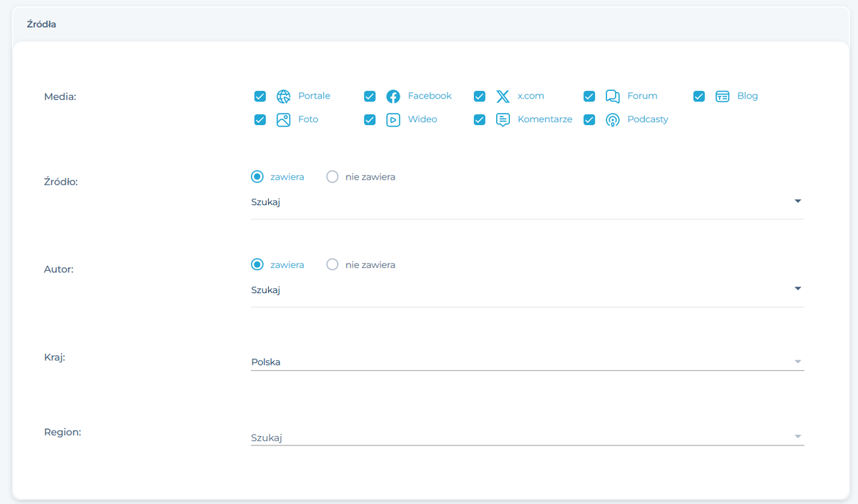
Task: Uncheck the Komentarze checkbox
Action: point(480,120)
